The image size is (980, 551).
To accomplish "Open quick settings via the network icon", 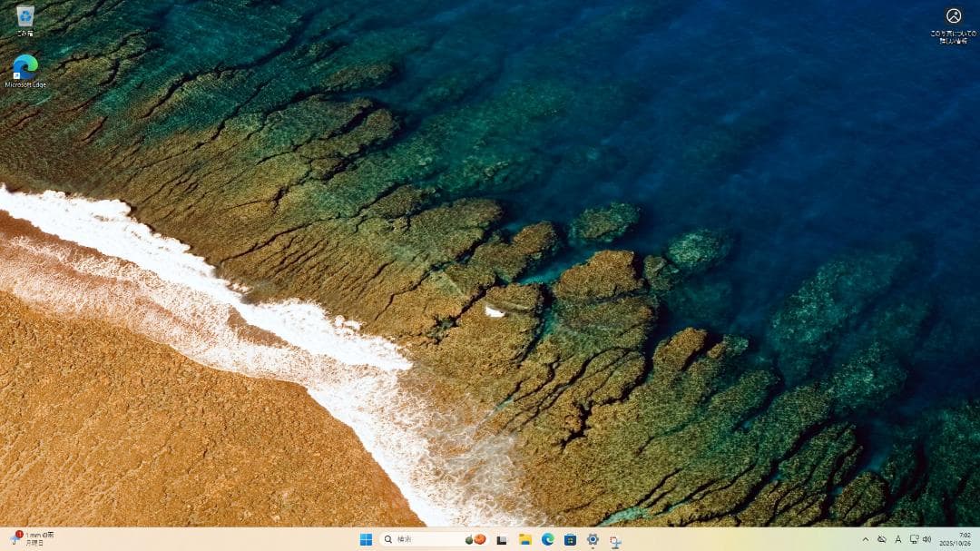I will point(913,538).
